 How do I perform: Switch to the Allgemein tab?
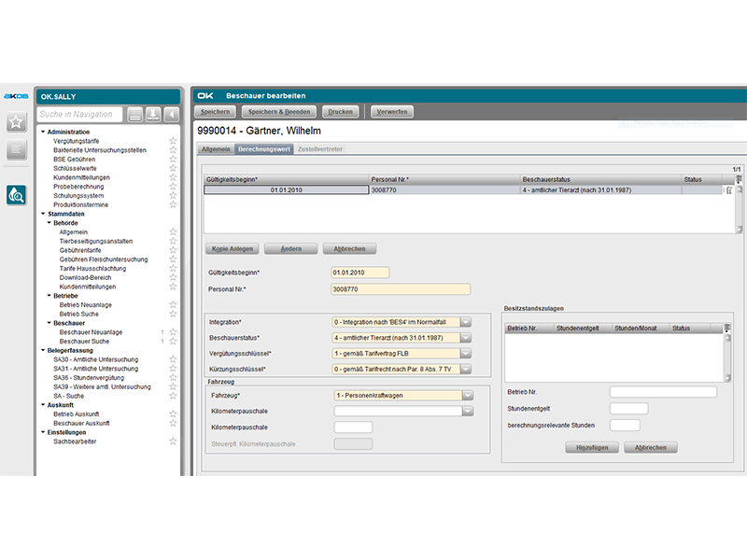click(216, 149)
